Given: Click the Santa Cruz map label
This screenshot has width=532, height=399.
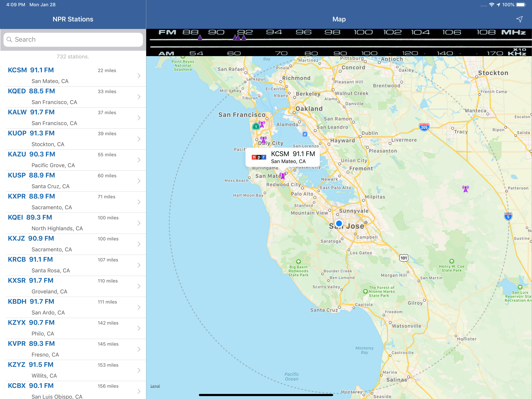Looking at the screenshot, I should (324, 310).
